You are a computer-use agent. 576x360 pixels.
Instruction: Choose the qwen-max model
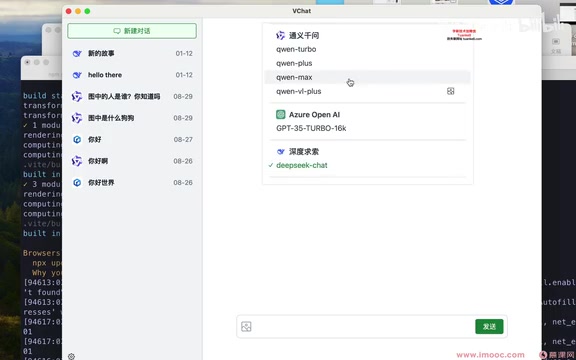(367, 77)
